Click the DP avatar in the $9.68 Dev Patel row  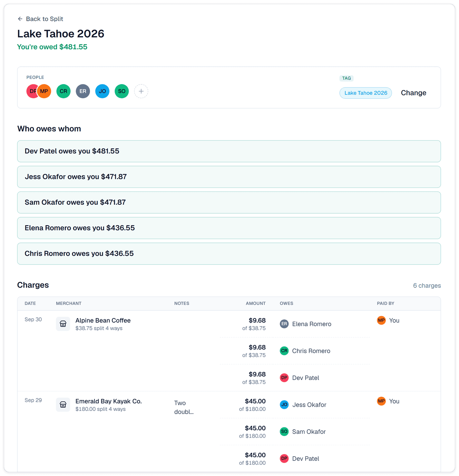[284, 378]
